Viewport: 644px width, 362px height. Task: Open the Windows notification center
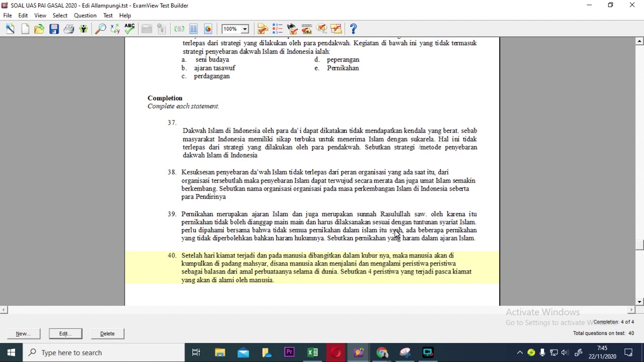628,352
